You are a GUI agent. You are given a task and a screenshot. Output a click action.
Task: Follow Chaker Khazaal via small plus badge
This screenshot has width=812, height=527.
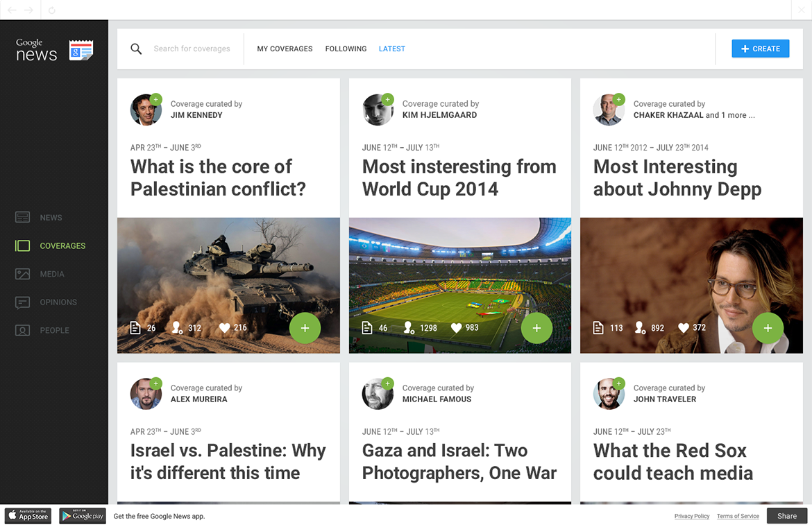[x=619, y=99]
